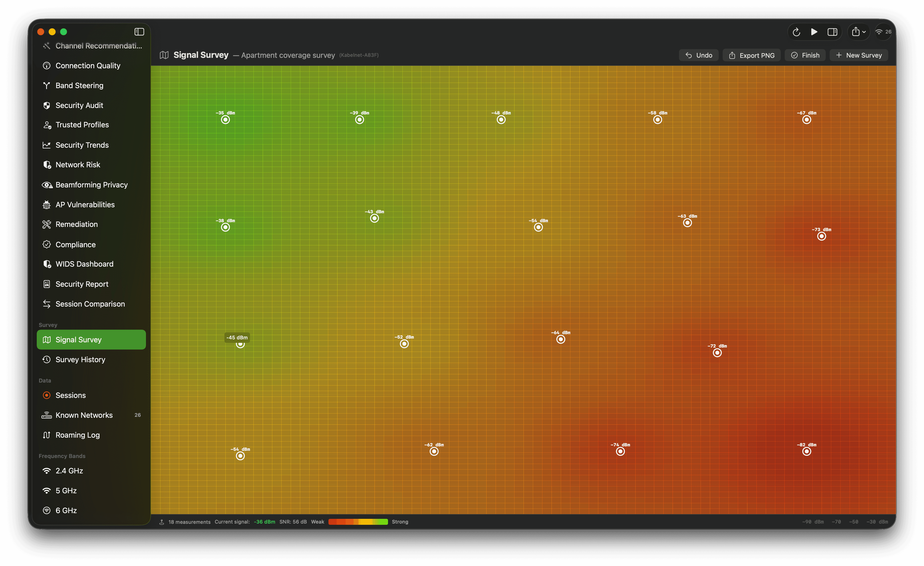Finish the current survey
The height and width of the screenshot is (566, 924).
pyautogui.click(x=805, y=55)
